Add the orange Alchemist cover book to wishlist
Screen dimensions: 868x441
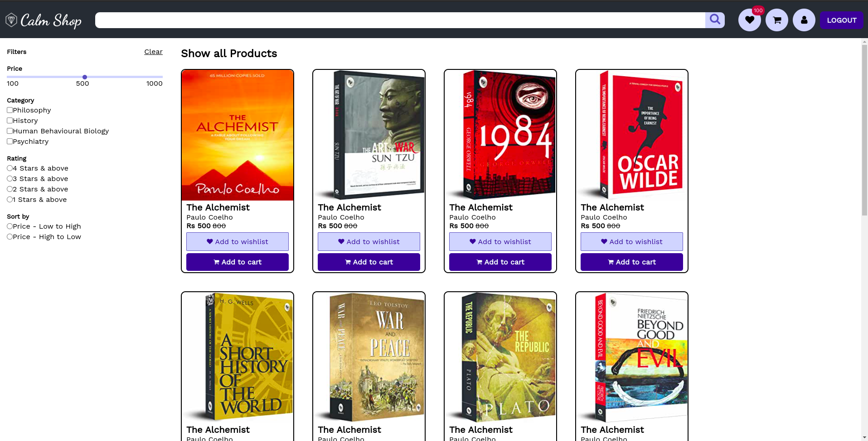[x=238, y=242]
